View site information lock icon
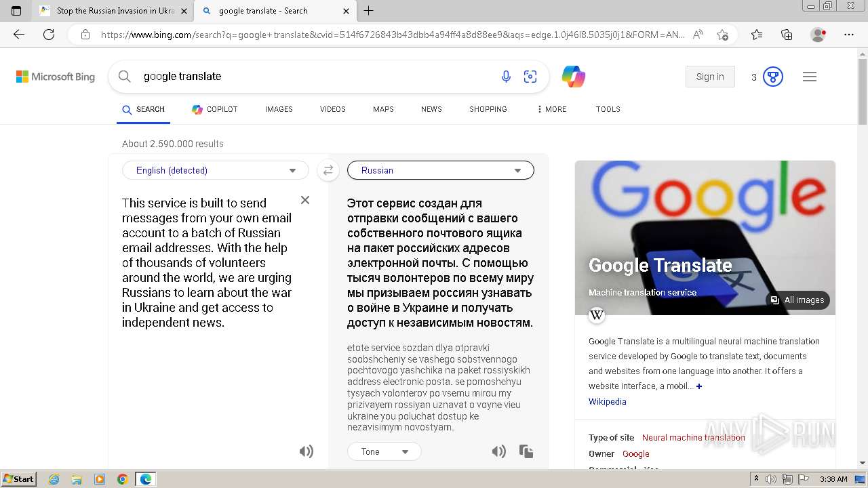The image size is (868, 488). 85,35
